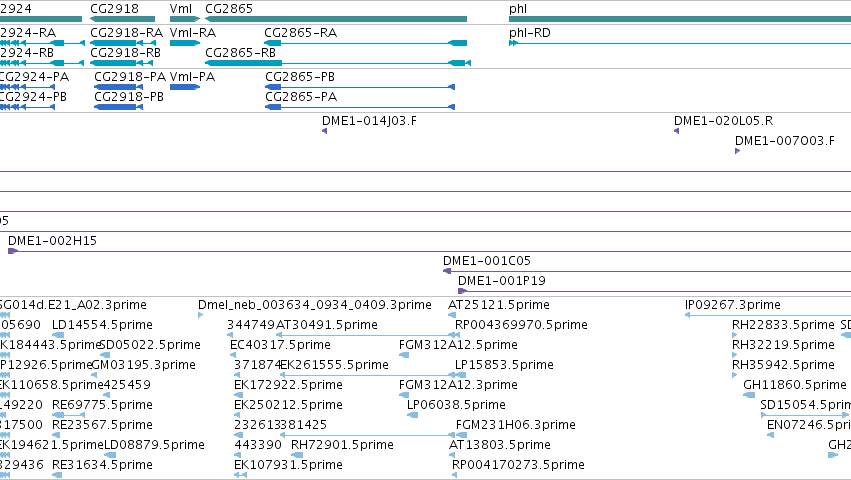Click the DME1-007O03.F marker arrow

click(x=738, y=151)
